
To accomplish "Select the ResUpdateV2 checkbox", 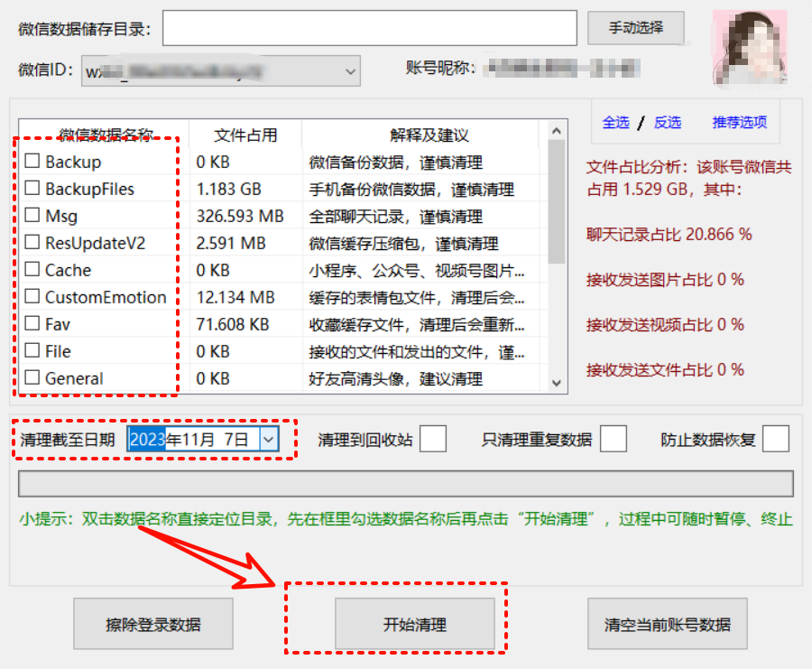I will point(32,242).
